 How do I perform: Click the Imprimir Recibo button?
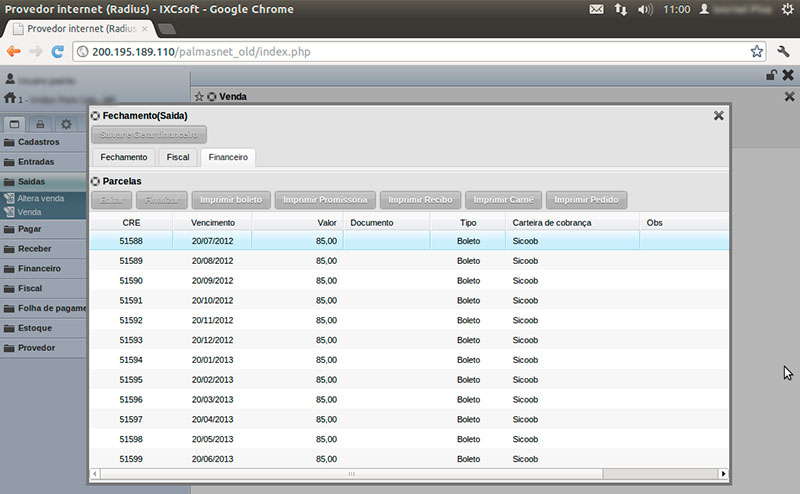point(420,200)
